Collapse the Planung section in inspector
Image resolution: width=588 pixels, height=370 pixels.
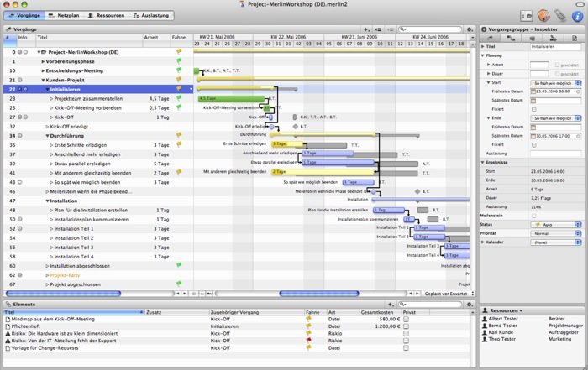pyautogui.click(x=483, y=55)
